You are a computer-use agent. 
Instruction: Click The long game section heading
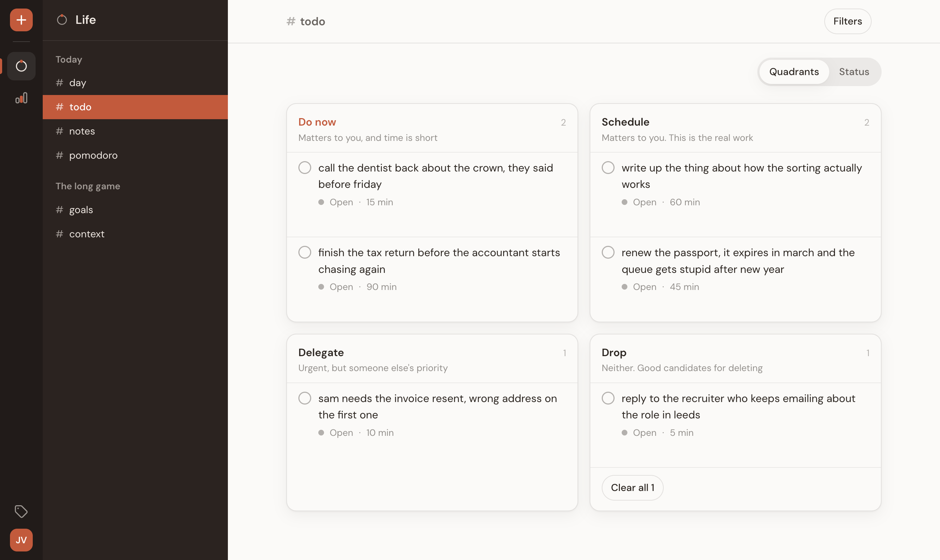pyautogui.click(x=88, y=186)
